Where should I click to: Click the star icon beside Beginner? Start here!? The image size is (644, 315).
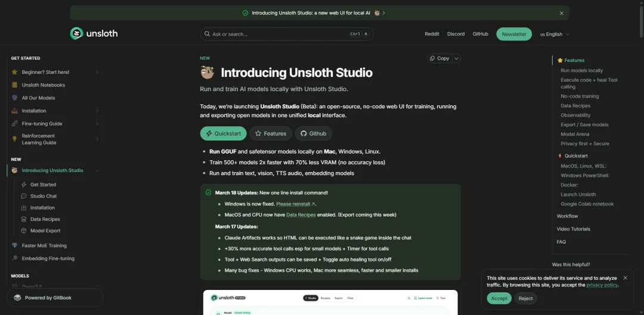(x=15, y=72)
